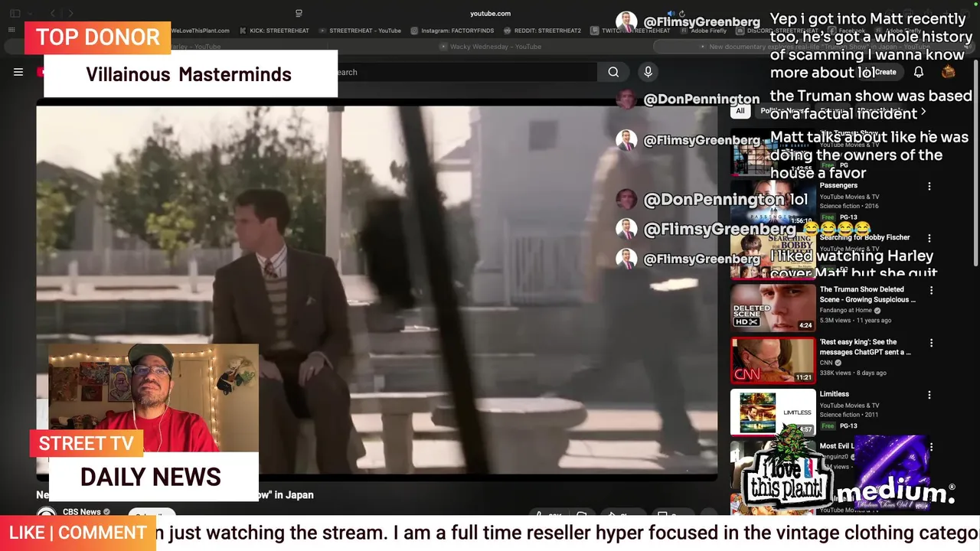Screen dimensions: 980x551
Task: Open options menu for Limitless movie
Action: tap(929, 395)
